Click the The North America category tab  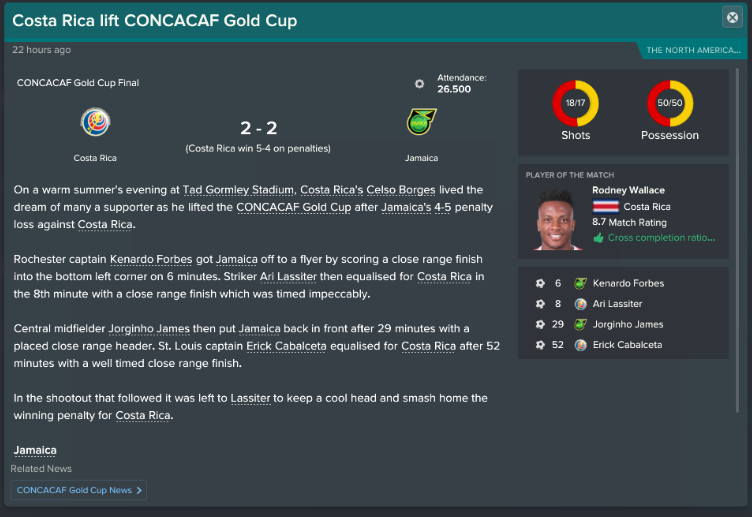(x=693, y=50)
